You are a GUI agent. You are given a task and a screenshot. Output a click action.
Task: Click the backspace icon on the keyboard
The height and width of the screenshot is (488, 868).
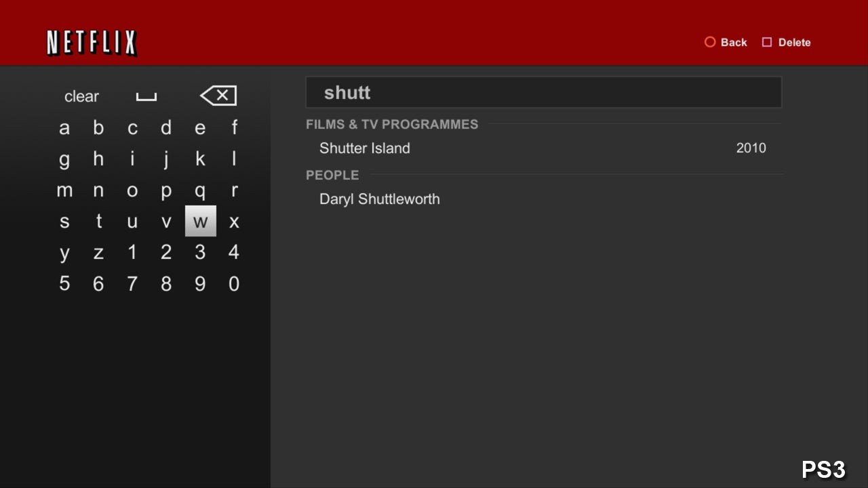point(218,96)
